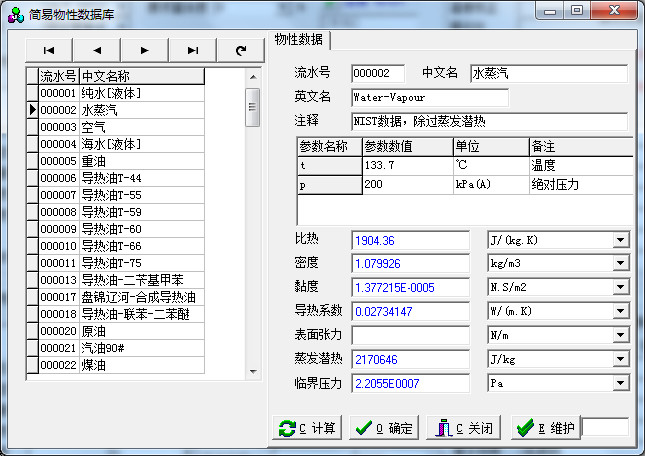The height and width of the screenshot is (456, 645).
Task: Click the 临界压力 value field 2.2055E0007
Action: point(410,384)
